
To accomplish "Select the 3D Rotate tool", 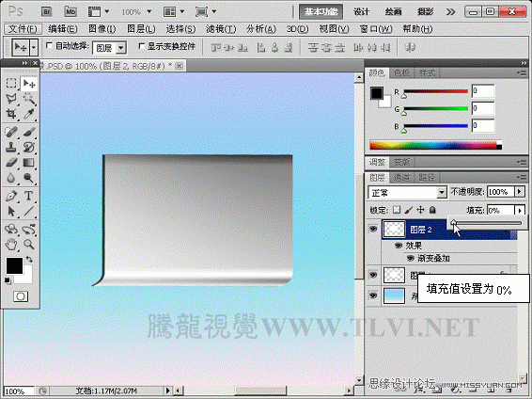I will [x=11, y=230].
